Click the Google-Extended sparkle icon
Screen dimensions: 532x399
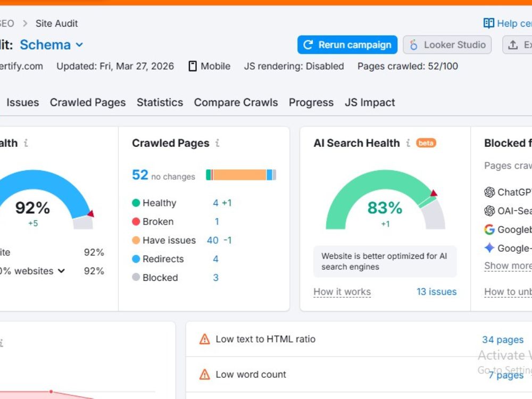pos(489,248)
